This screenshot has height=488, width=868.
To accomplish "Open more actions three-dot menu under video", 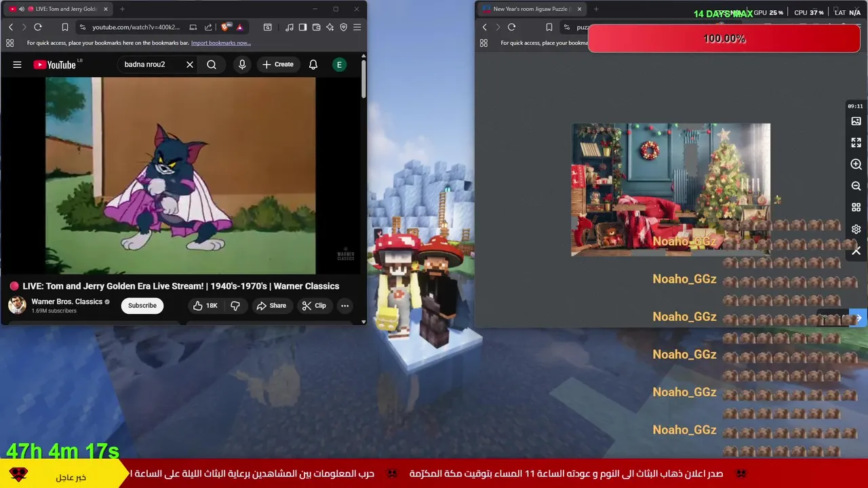I will (x=344, y=306).
